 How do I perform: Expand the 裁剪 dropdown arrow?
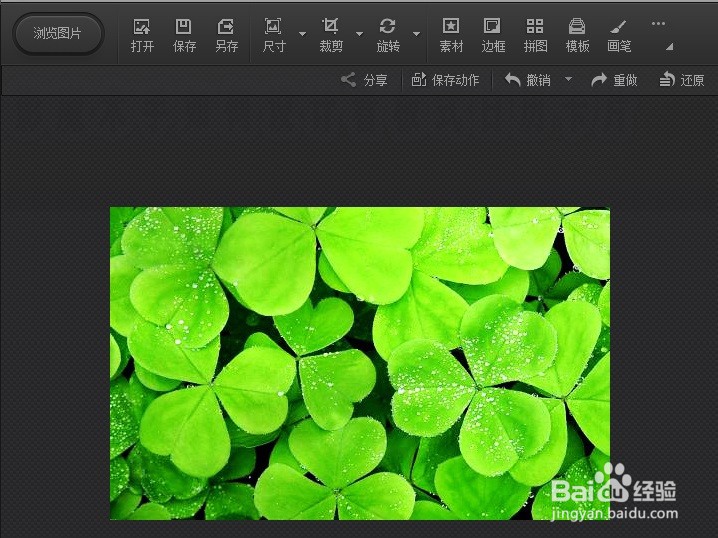tap(359, 34)
